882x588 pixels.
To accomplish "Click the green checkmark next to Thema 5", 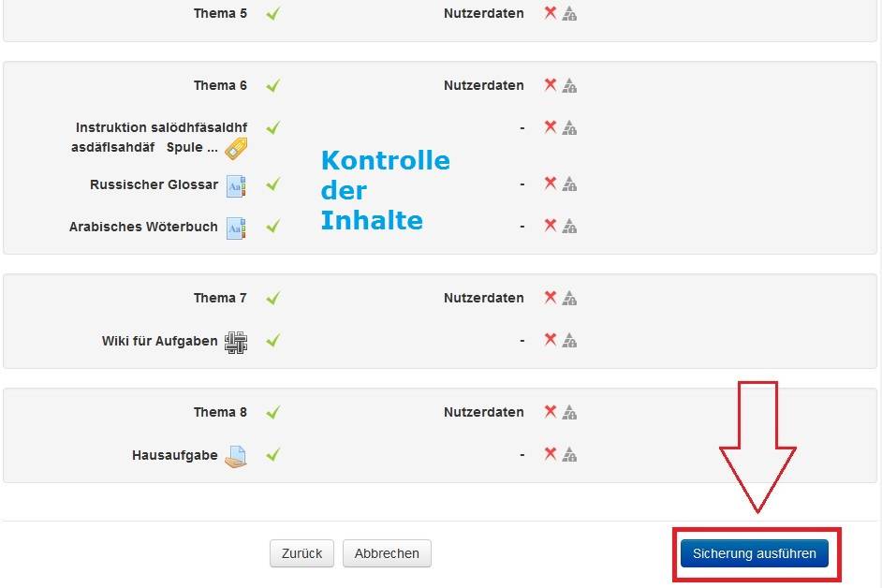I will coord(272,14).
